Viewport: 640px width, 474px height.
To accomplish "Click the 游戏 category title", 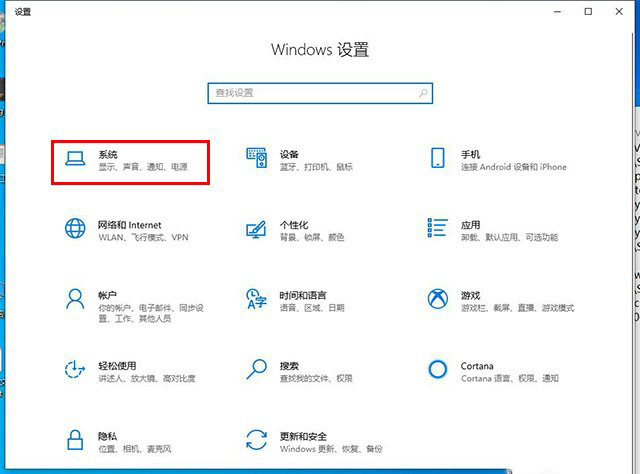I will pyautogui.click(x=471, y=295).
